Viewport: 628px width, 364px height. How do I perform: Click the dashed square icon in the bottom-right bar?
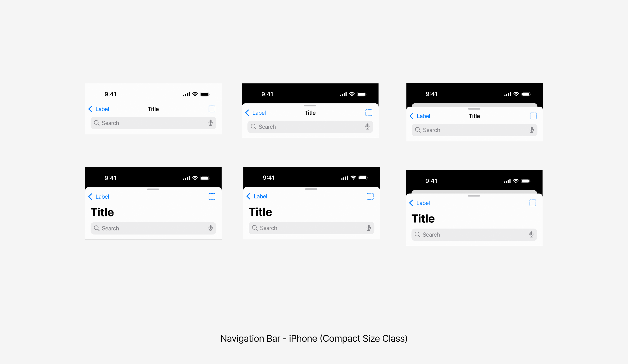(533, 203)
